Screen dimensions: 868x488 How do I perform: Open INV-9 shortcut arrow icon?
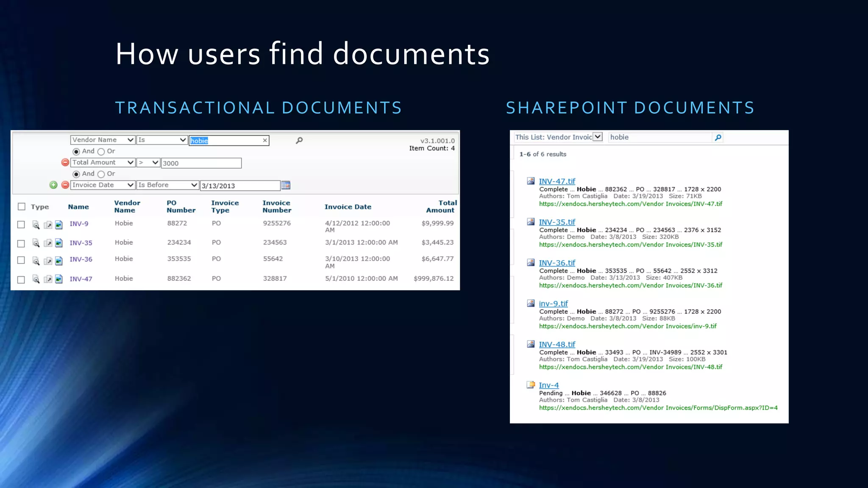click(x=48, y=225)
